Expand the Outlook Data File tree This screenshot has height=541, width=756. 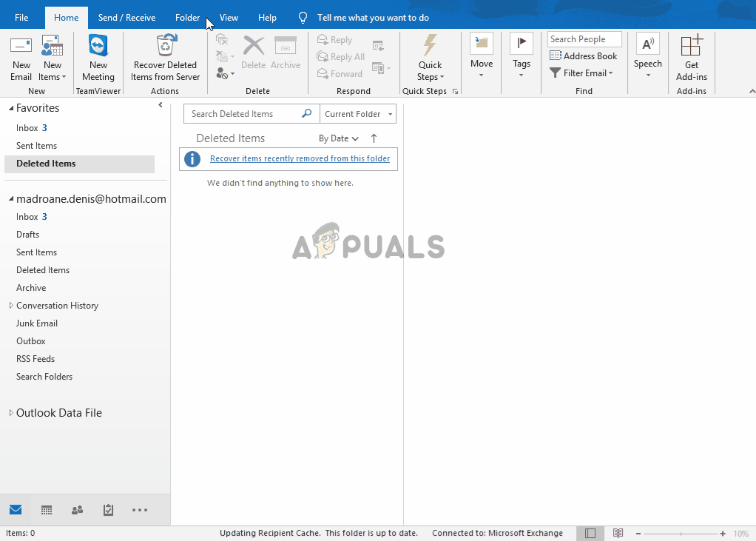pyautogui.click(x=11, y=413)
